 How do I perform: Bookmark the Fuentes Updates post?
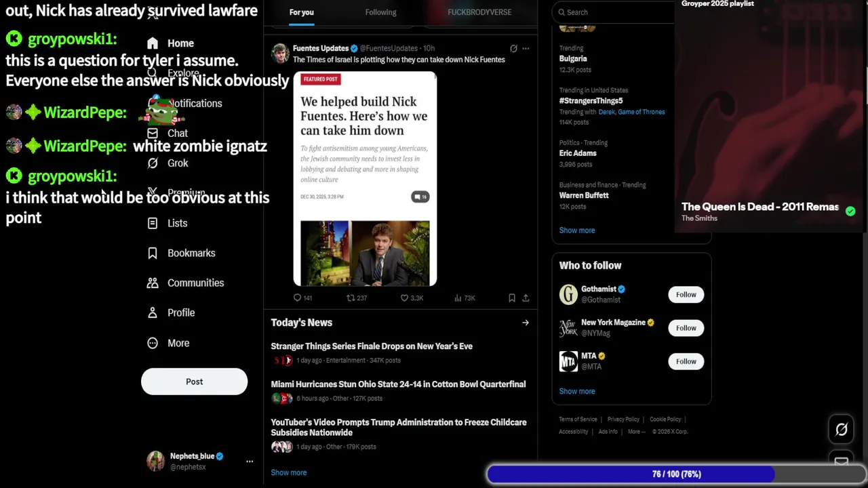[512, 298]
